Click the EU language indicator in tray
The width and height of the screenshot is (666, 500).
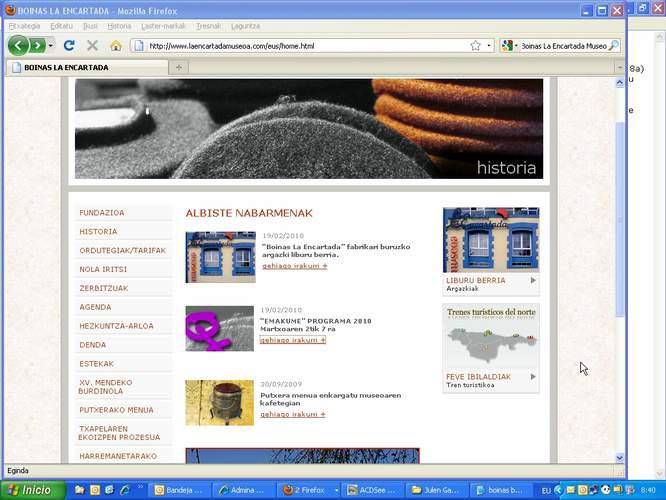(x=545, y=491)
